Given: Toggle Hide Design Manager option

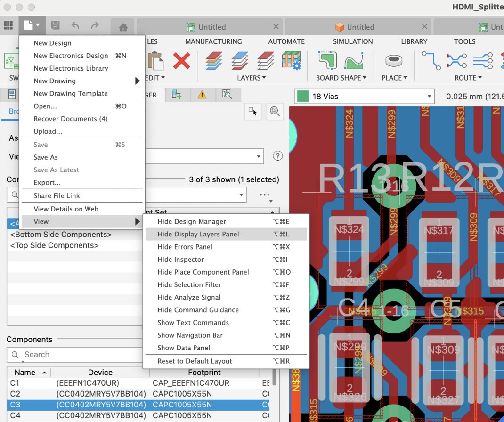Looking at the screenshot, I should pos(192,221).
